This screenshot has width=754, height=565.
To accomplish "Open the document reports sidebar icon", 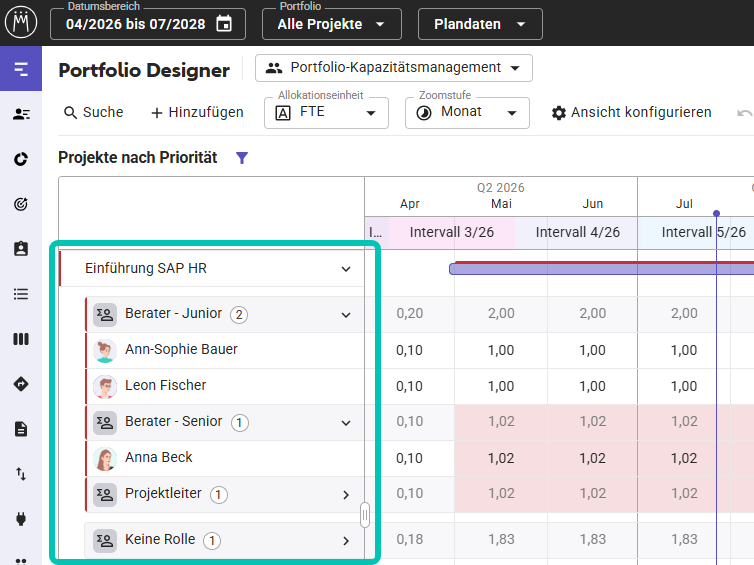I will pos(21,429).
